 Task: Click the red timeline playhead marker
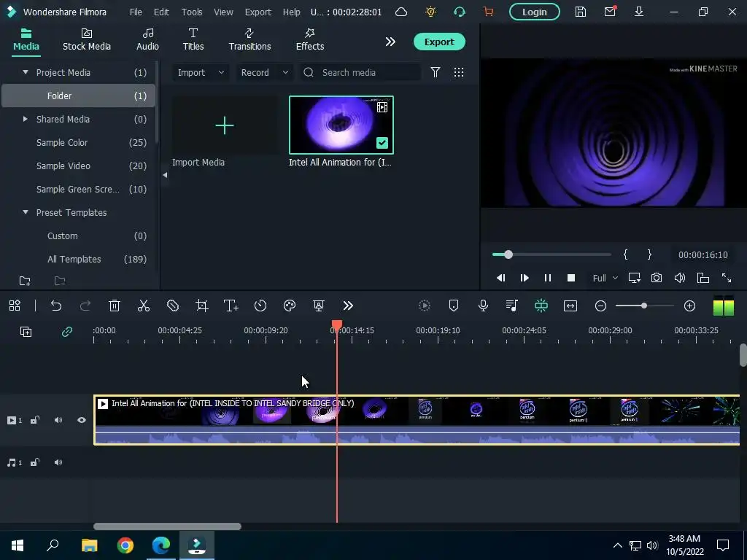pyautogui.click(x=337, y=325)
